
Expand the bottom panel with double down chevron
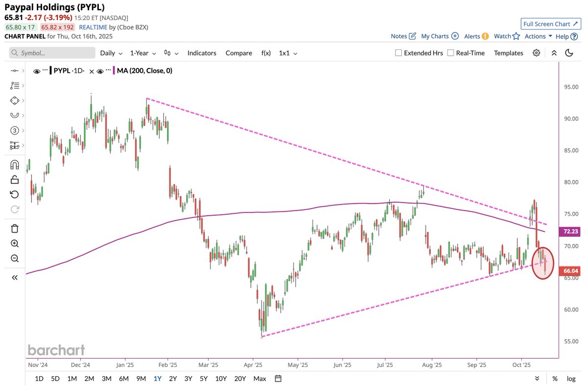point(537,378)
